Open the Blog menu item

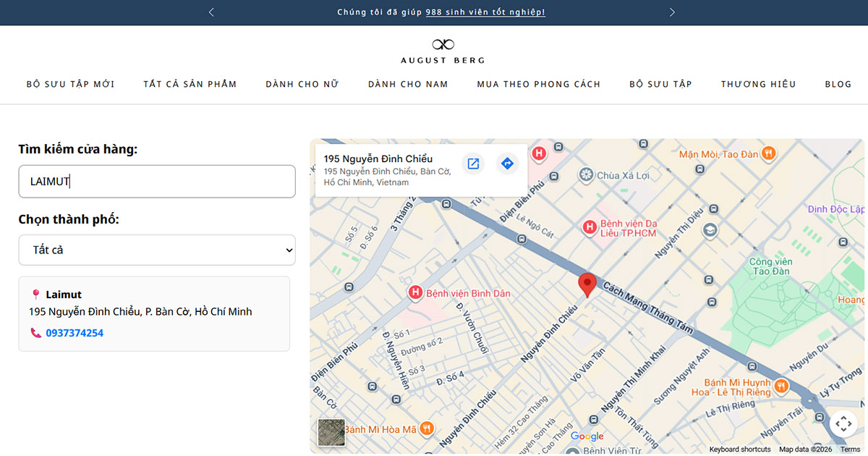click(838, 84)
